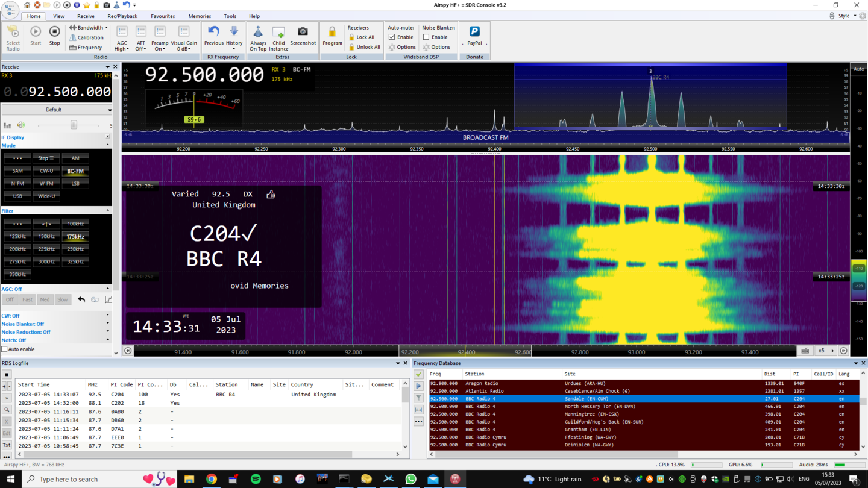Click the Start radio button in ribbon
The image size is (868, 488).
[x=36, y=36]
